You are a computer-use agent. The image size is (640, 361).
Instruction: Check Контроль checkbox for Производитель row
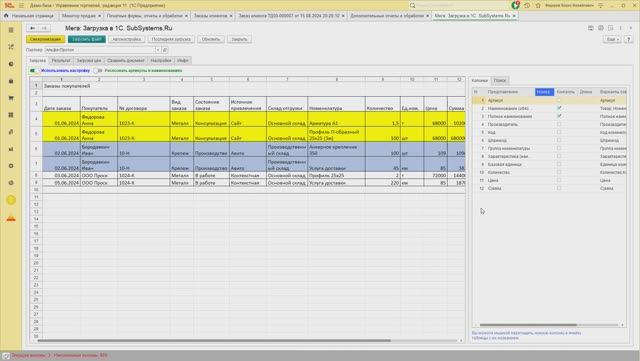point(559,124)
